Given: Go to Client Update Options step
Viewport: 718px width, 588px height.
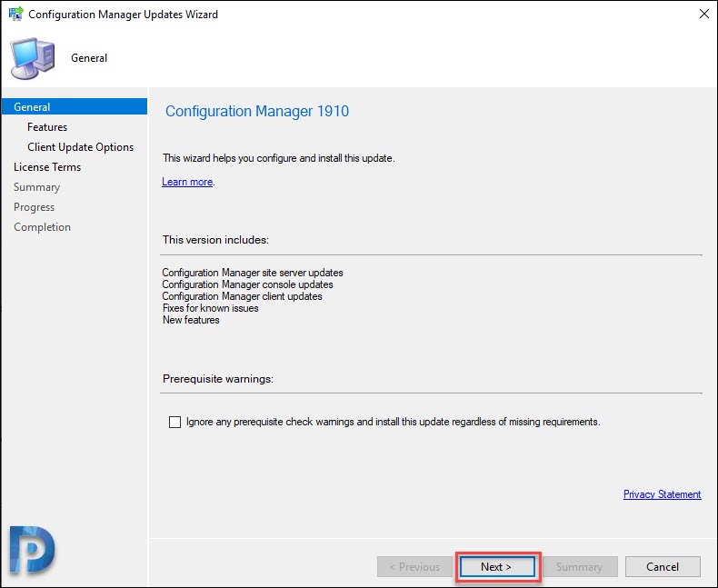Looking at the screenshot, I should 81,147.
